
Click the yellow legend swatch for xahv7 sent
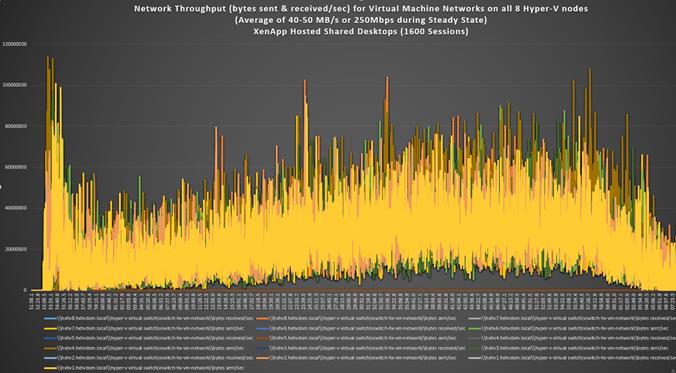(50, 329)
